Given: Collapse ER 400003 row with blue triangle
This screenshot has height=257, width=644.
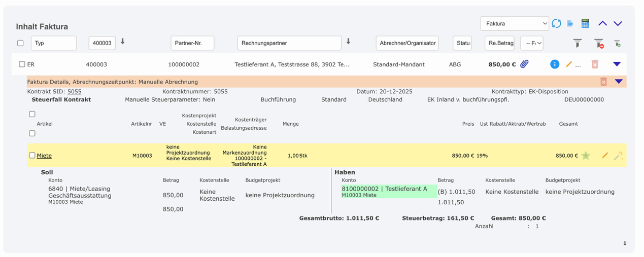Looking at the screenshot, I should [617, 64].
